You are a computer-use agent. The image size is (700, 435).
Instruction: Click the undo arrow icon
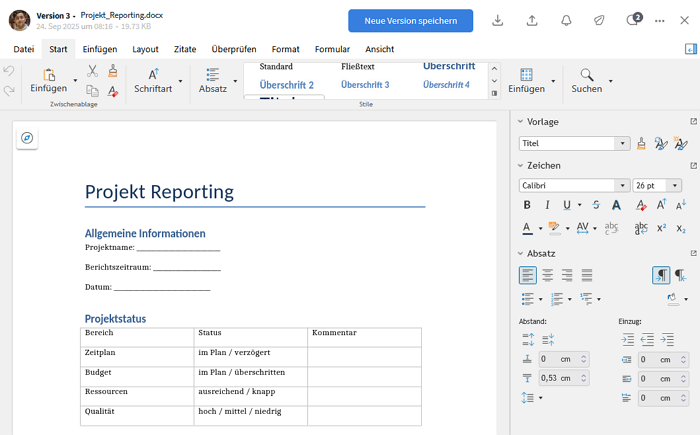pyautogui.click(x=9, y=71)
